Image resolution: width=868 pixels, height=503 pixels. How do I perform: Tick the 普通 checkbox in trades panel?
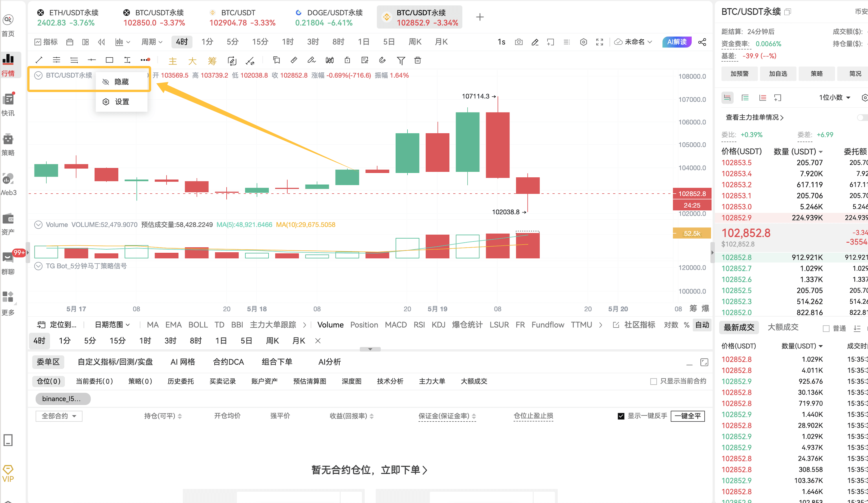click(x=826, y=329)
